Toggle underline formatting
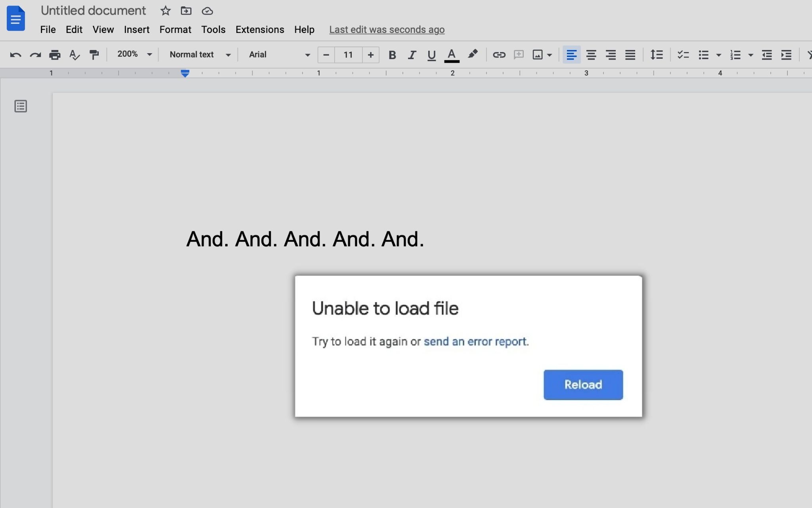The width and height of the screenshot is (812, 508). coord(431,55)
